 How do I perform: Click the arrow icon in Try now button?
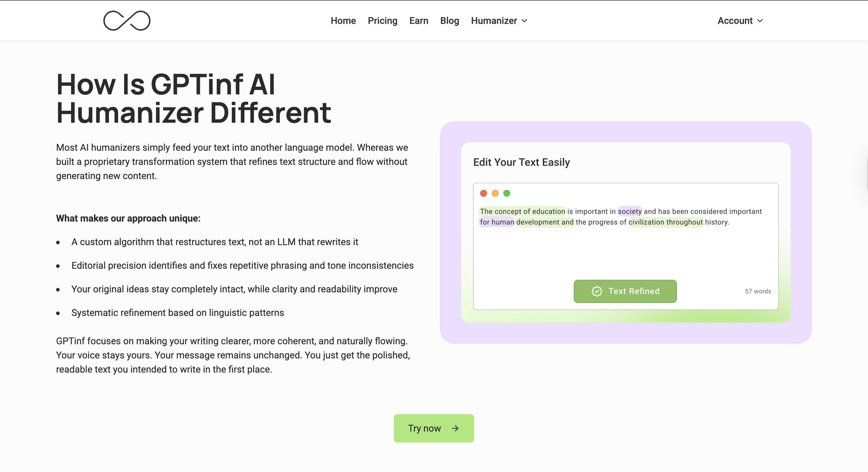pyautogui.click(x=455, y=428)
